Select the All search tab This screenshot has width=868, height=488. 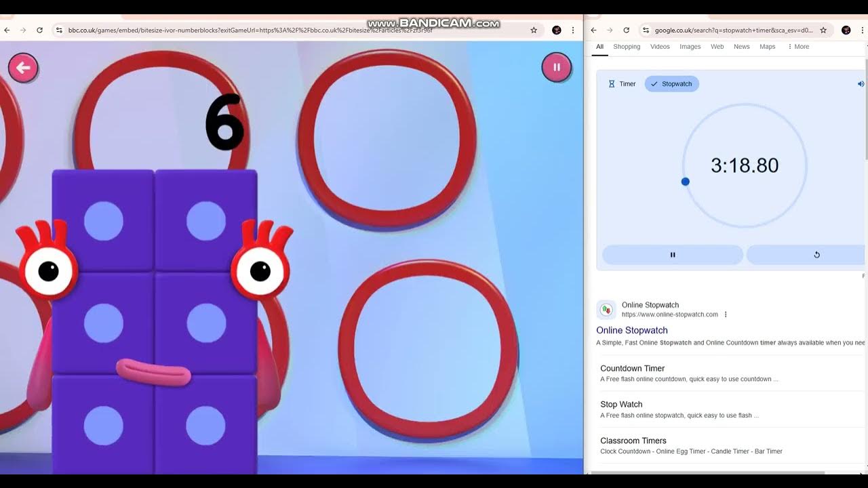pyautogui.click(x=599, y=47)
